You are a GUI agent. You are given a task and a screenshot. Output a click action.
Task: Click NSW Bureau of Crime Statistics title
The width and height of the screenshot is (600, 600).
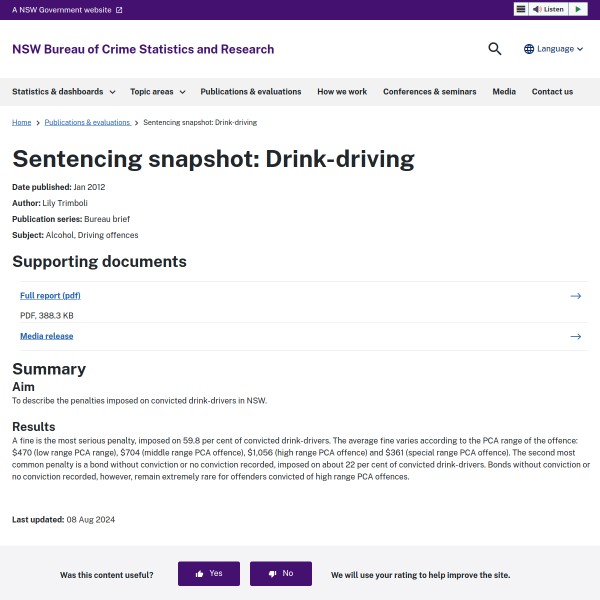pos(142,49)
